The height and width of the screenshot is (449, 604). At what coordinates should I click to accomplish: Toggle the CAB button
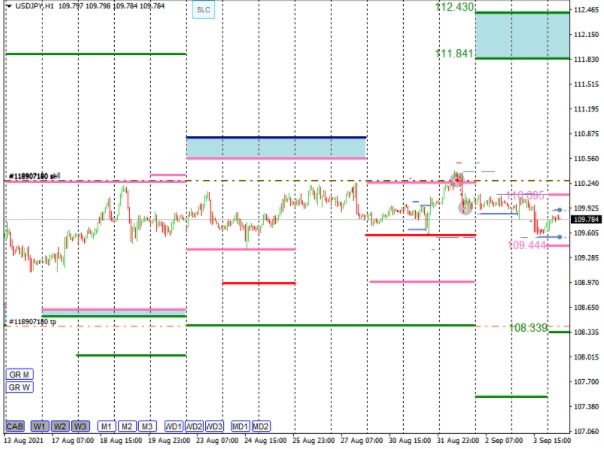point(16,426)
